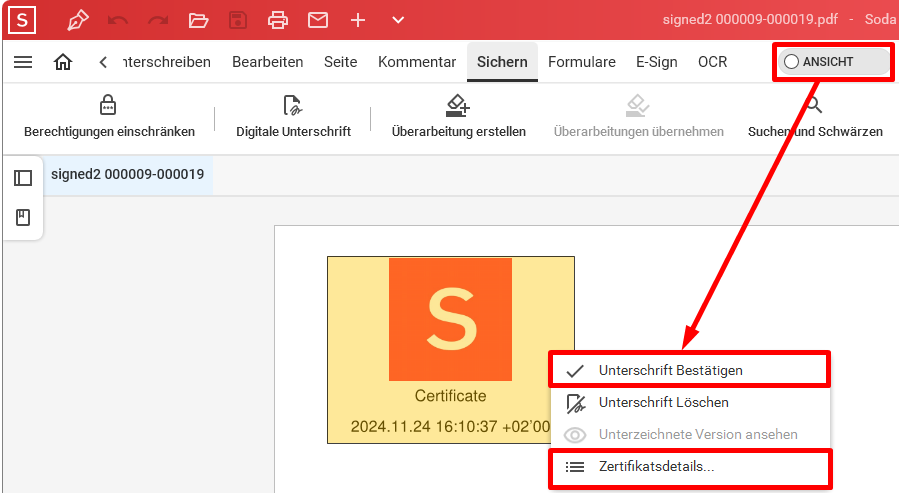Click the Digitale Unterschrift label
This screenshot has height=493, width=899.
coord(294,132)
